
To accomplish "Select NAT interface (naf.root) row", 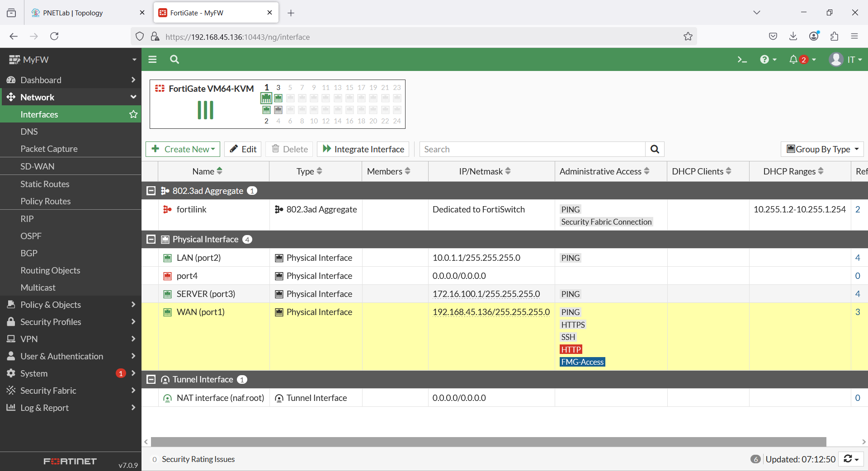I will tap(505, 398).
